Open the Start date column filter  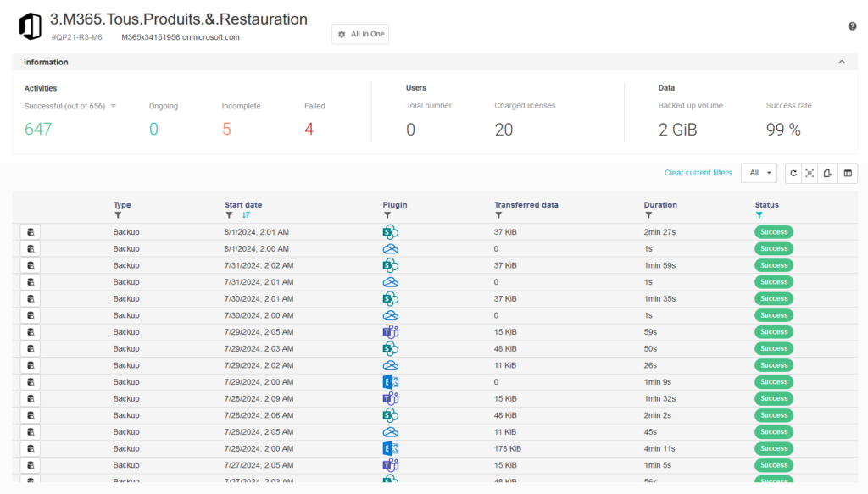click(x=229, y=215)
